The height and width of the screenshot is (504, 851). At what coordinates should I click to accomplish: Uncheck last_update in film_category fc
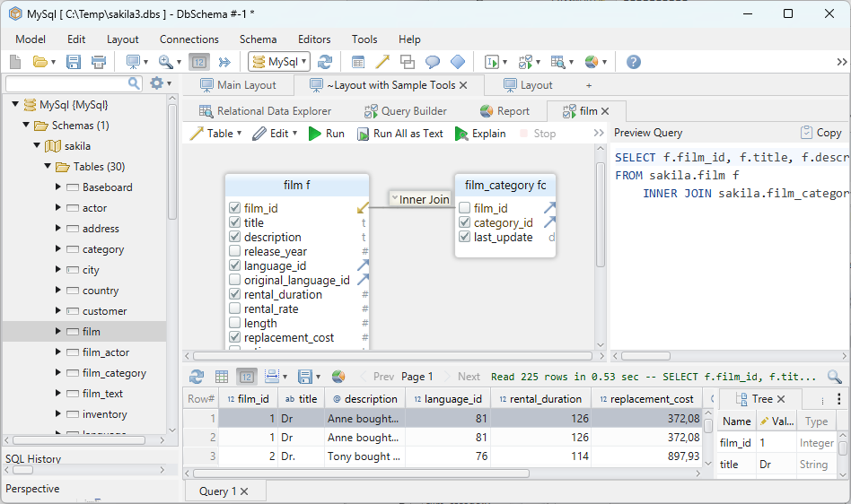pyautogui.click(x=465, y=237)
